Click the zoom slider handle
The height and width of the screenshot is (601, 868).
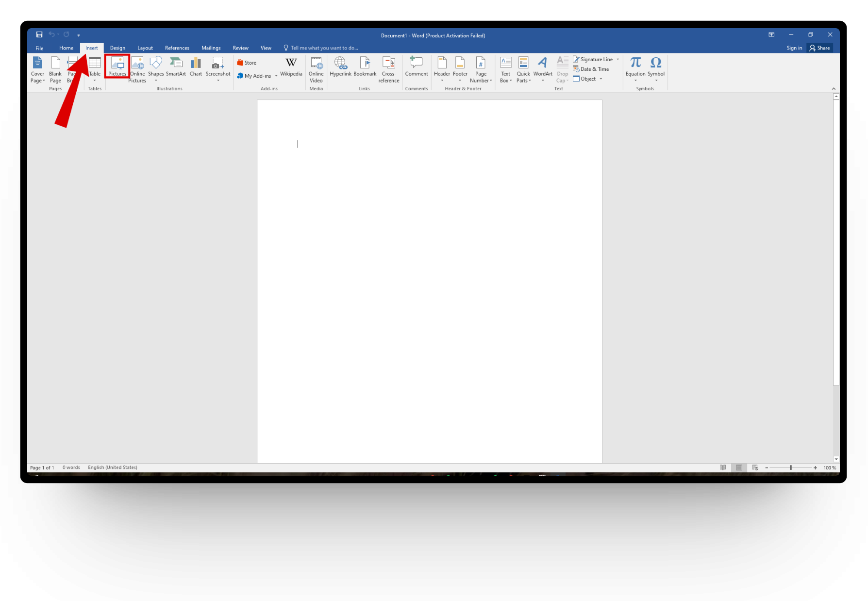[x=791, y=467]
